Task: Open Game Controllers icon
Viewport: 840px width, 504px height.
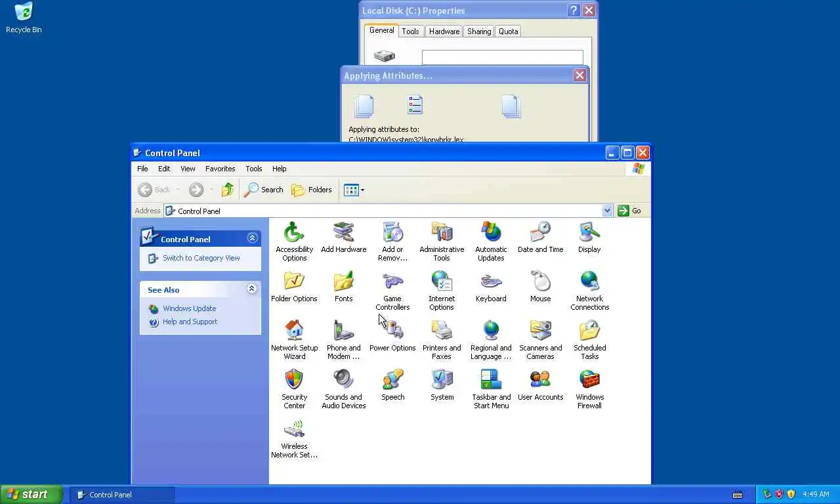Action: (392, 282)
